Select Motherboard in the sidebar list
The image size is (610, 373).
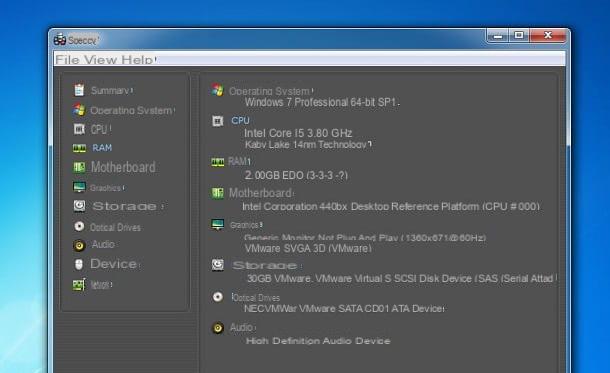click(123, 167)
